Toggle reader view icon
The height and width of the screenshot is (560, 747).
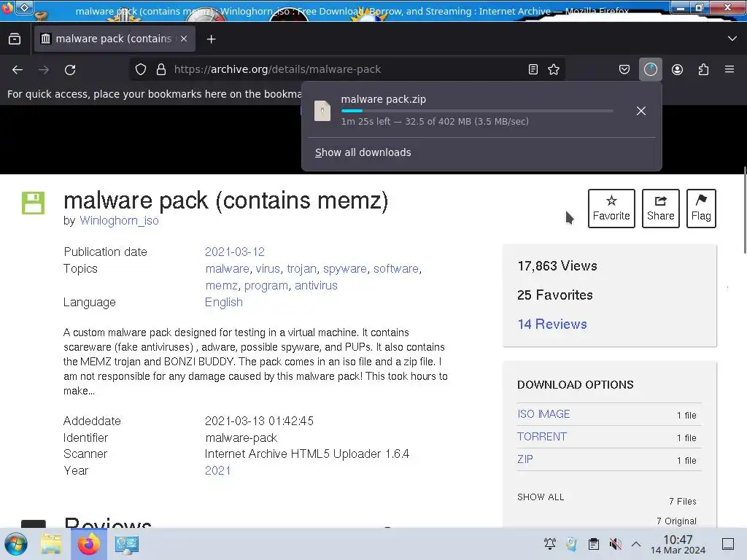(x=533, y=69)
